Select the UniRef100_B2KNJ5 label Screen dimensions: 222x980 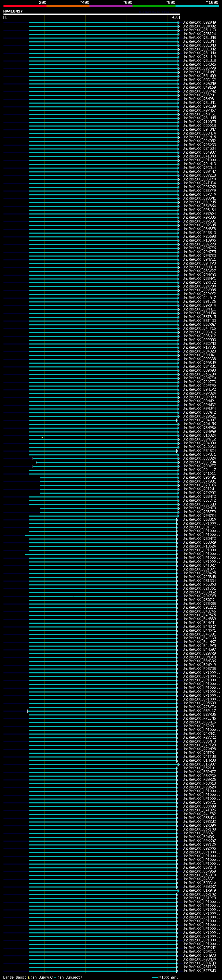pos(199,137)
